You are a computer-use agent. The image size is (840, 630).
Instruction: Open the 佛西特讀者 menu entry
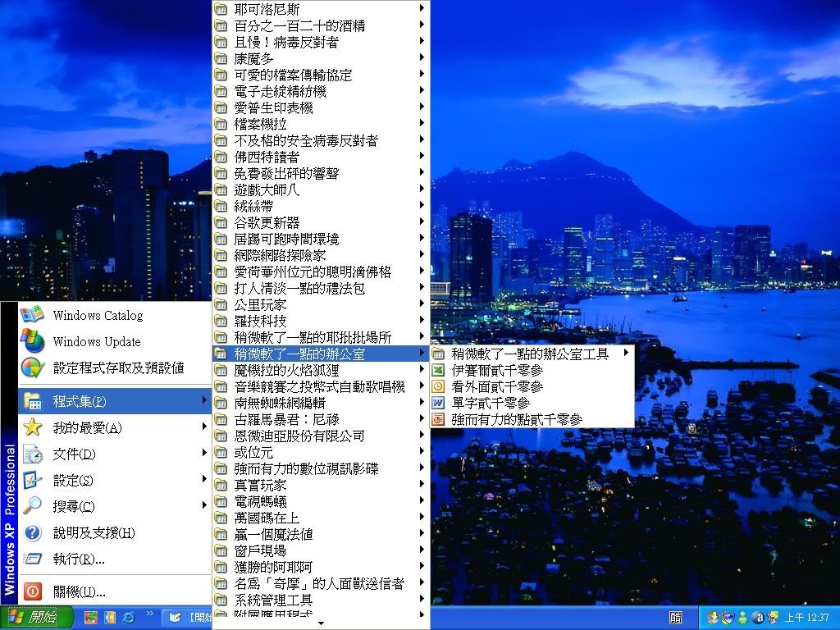[321, 157]
